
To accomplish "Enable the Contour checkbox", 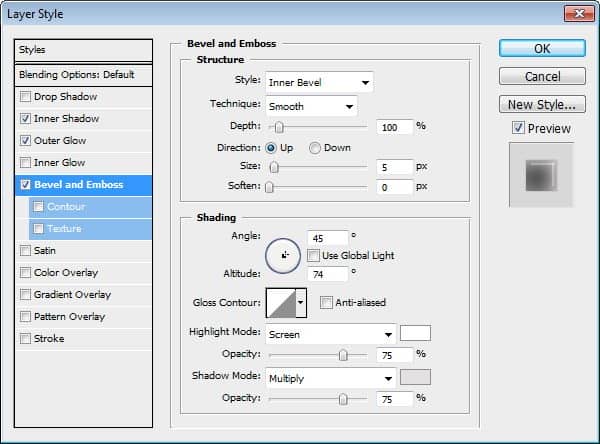I will (38, 207).
